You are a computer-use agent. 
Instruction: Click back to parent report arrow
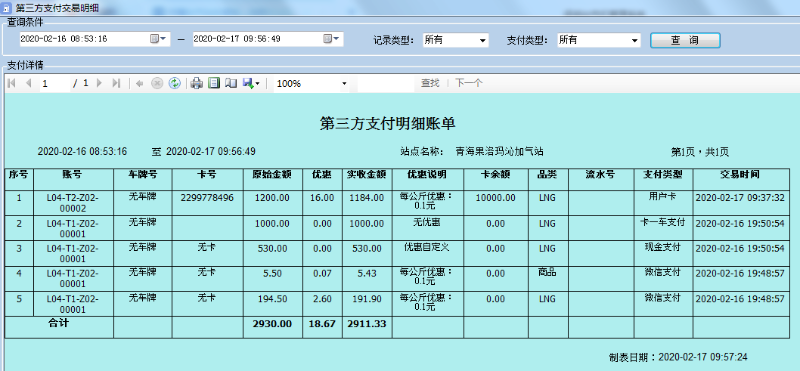[139, 83]
